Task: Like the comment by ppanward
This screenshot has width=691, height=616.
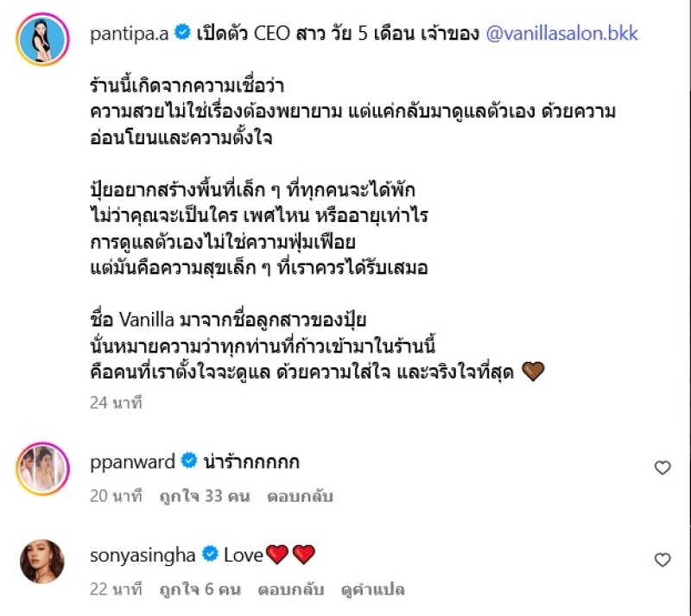Action: (662, 467)
